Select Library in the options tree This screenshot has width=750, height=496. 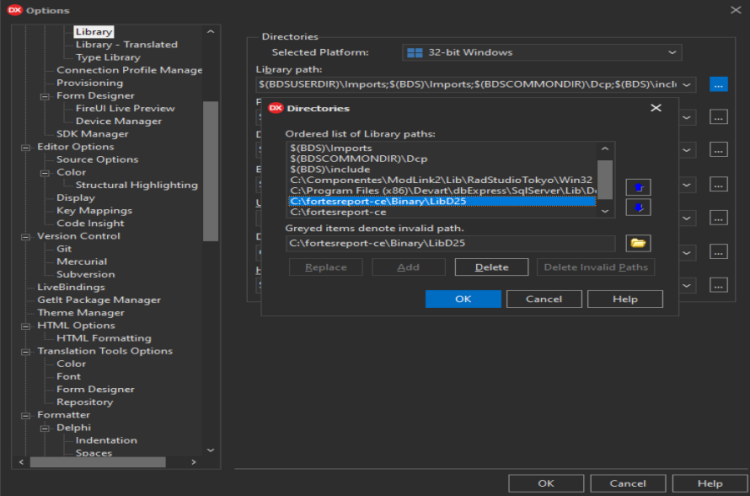[x=94, y=32]
